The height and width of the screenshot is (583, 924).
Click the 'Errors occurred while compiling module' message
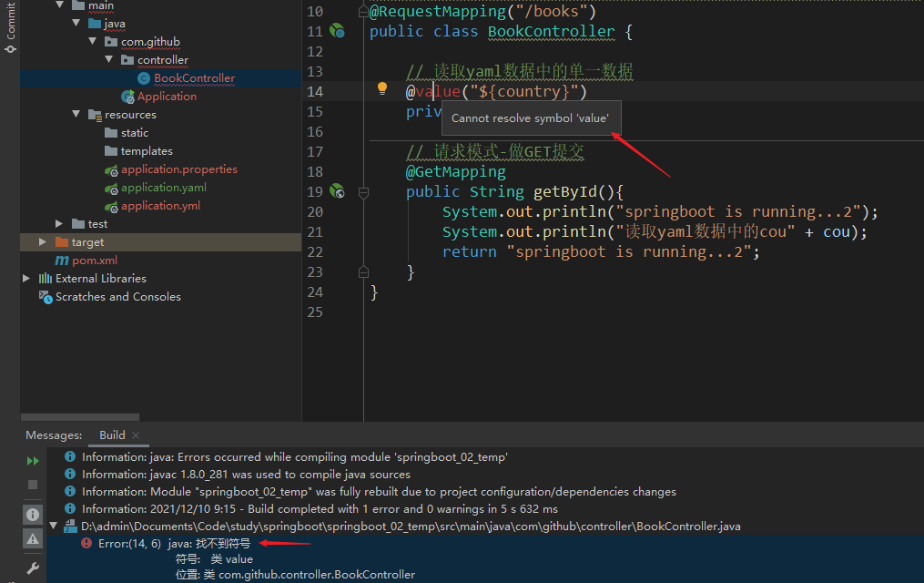pos(295,457)
